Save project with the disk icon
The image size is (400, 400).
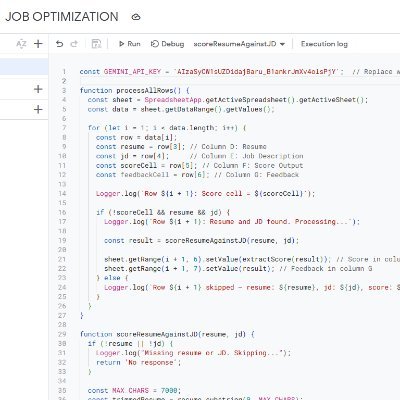tap(96, 44)
